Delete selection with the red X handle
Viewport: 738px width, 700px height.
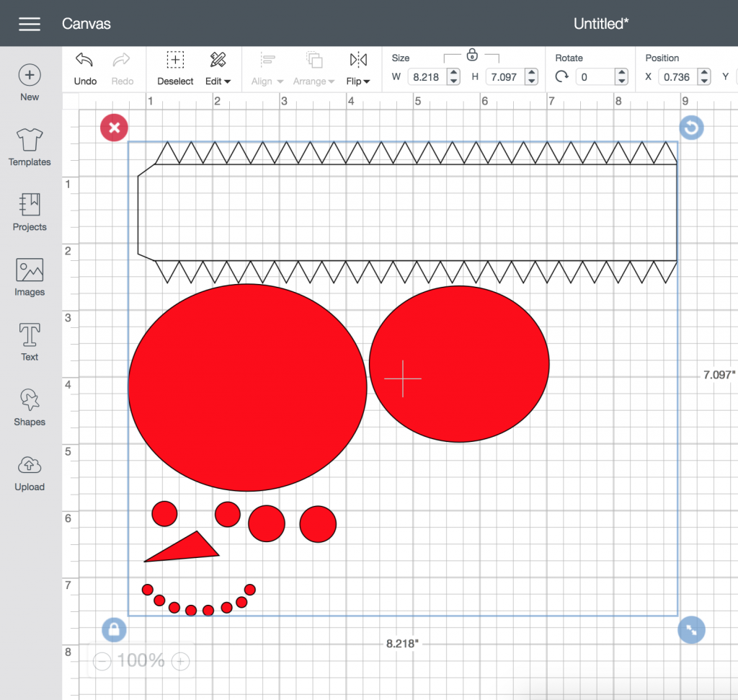(x=114, y=128)
